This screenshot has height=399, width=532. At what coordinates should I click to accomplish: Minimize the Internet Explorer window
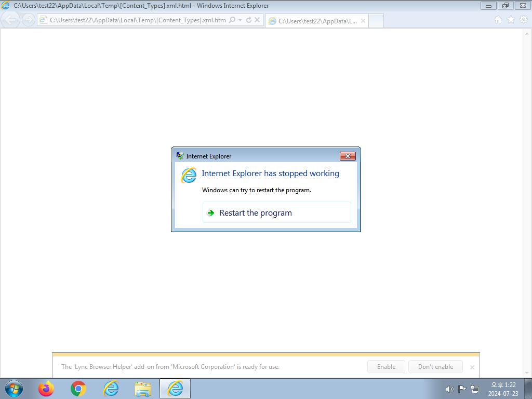click(x=488, y=5)
